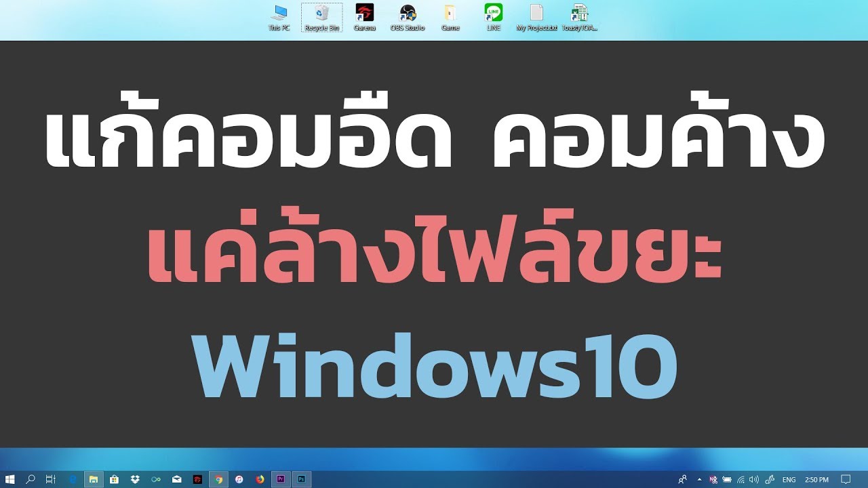
Task: Select the Game folder on desktop
Action: pos(450,18)
